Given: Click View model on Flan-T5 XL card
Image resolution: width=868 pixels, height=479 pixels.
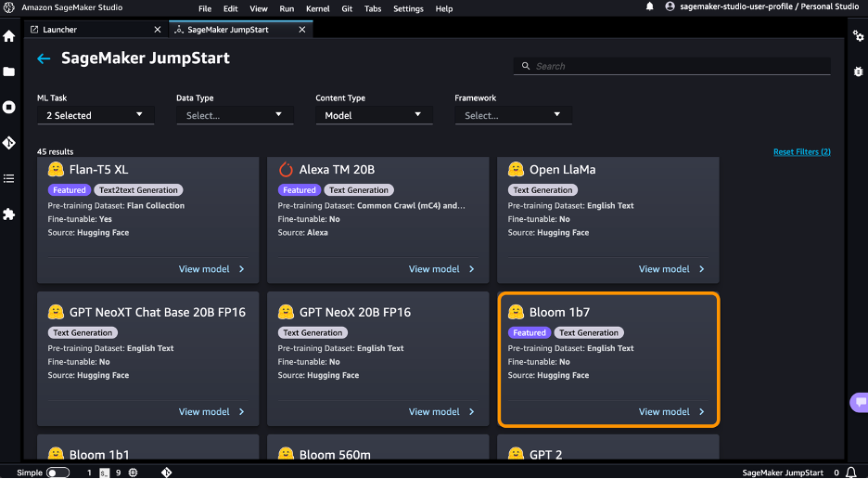Looking at the screenshot, I should [x=211, y=269].
